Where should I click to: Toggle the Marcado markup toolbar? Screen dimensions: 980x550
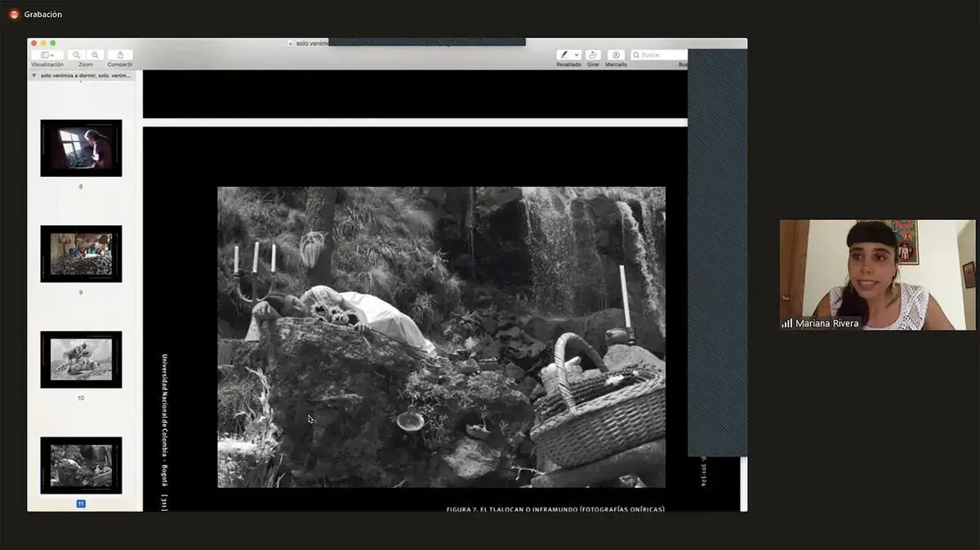pos(617,55)
